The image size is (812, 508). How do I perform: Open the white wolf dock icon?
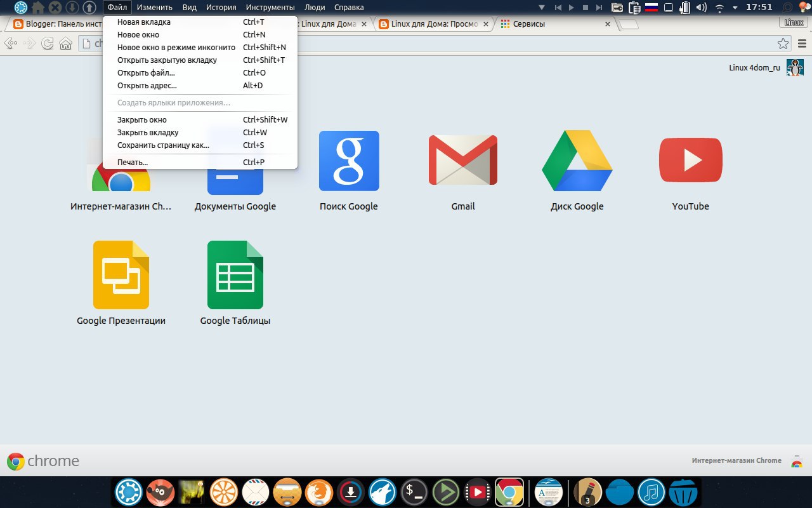[x=383, y=491]
